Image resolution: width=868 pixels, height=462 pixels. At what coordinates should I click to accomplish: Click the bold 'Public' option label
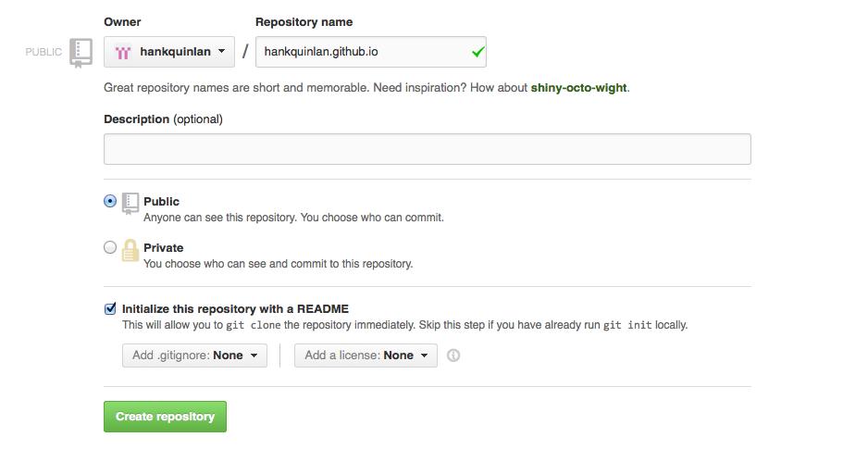tap(162, 201)
